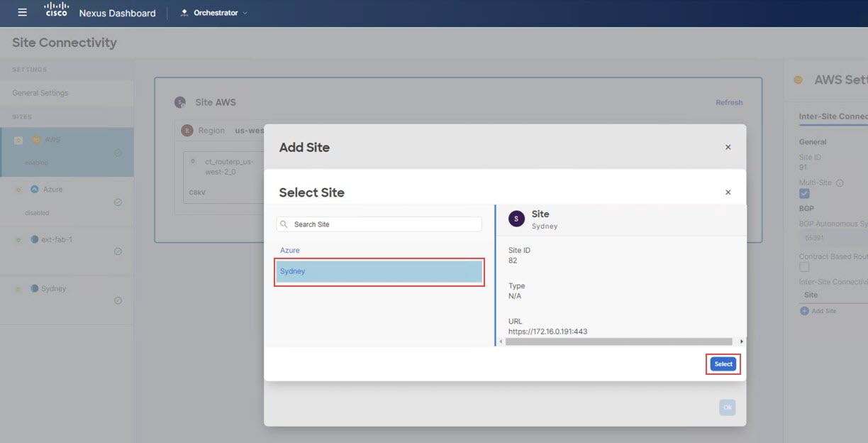Image resolution: width=868 pixels, height=443 pixels.
Task: Click the small indicator left of AWS
Action: [x=18, y=140]
